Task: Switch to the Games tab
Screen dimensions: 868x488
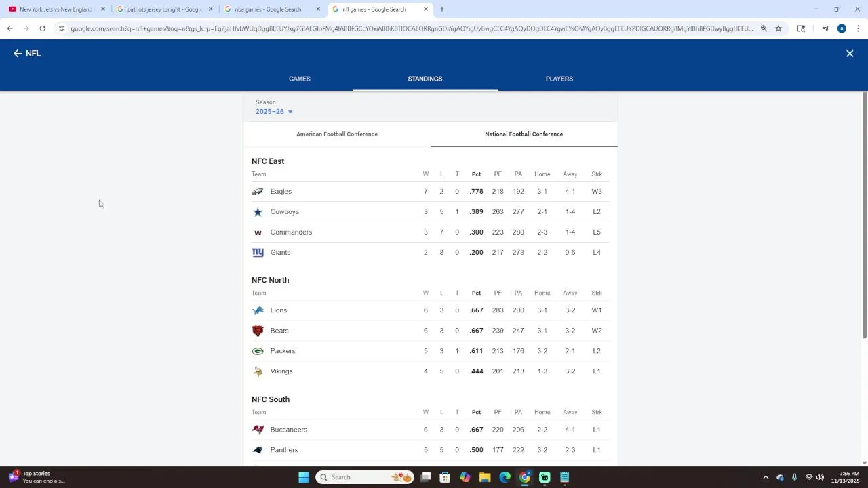Action: (300, 79)
